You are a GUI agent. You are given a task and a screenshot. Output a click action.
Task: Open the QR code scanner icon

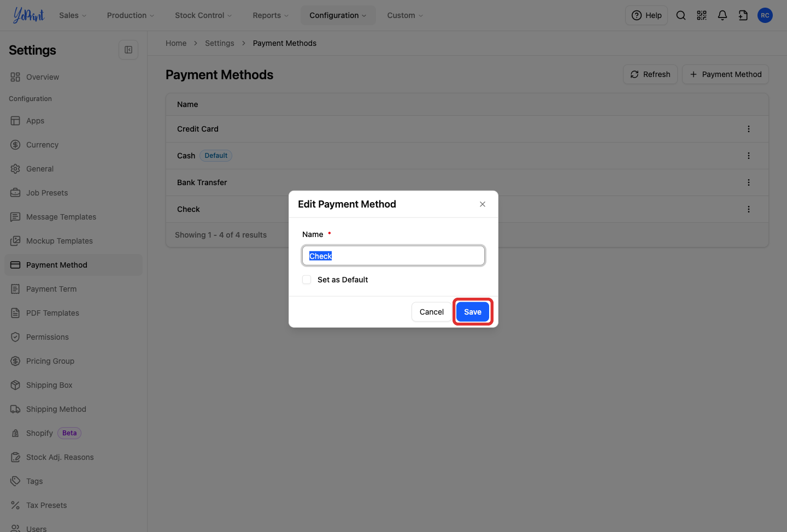pos(702,15)
